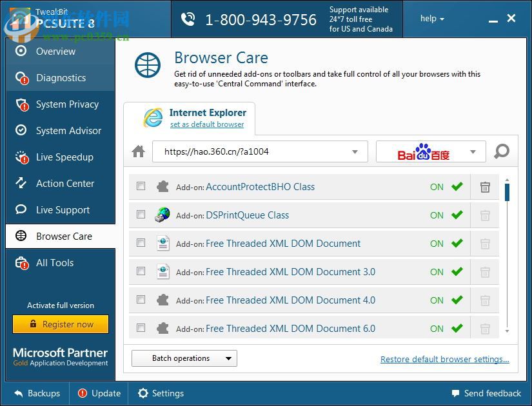Select the Internet Explorer browser tab

point(190,119)
